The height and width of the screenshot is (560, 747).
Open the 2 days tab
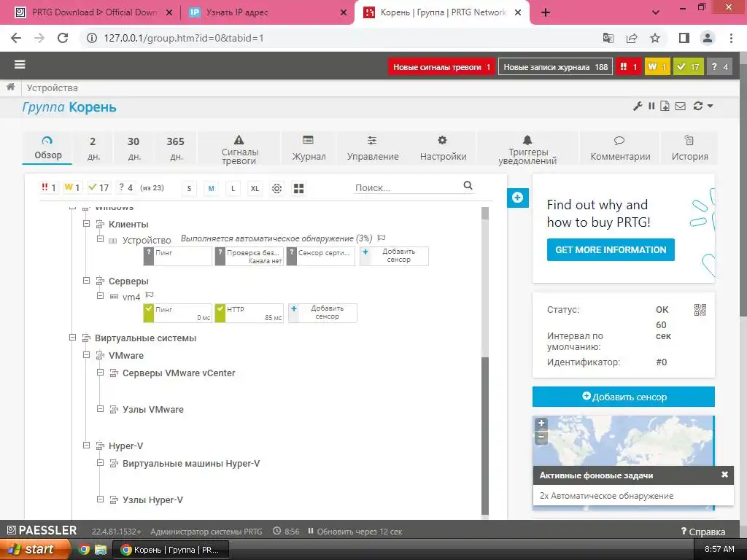(93, 148)
